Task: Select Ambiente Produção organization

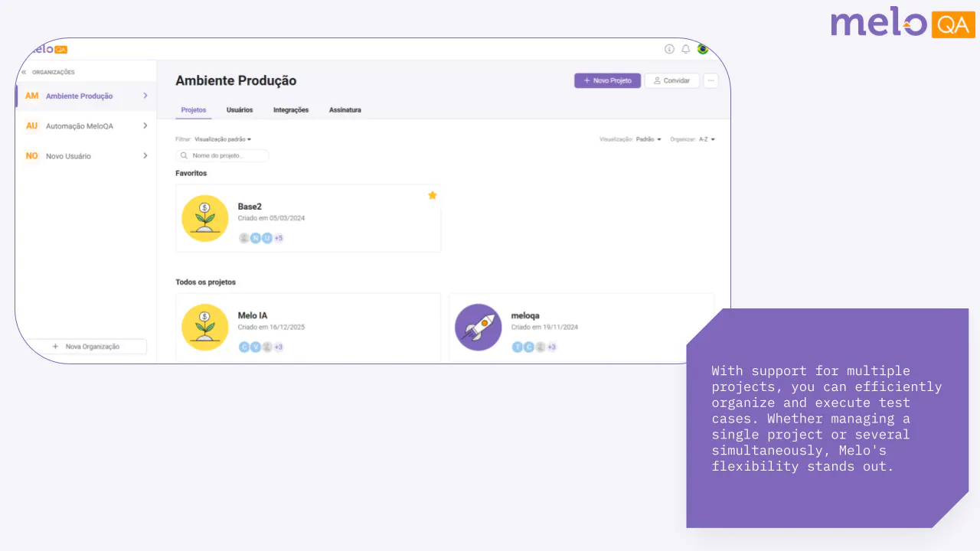Action: coord(85,96)
